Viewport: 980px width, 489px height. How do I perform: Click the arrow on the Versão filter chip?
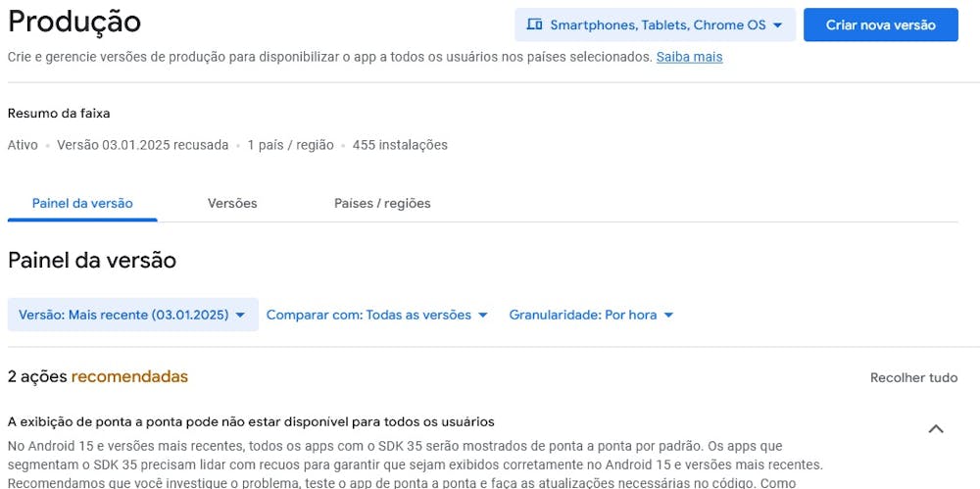[x=240, y=316]
